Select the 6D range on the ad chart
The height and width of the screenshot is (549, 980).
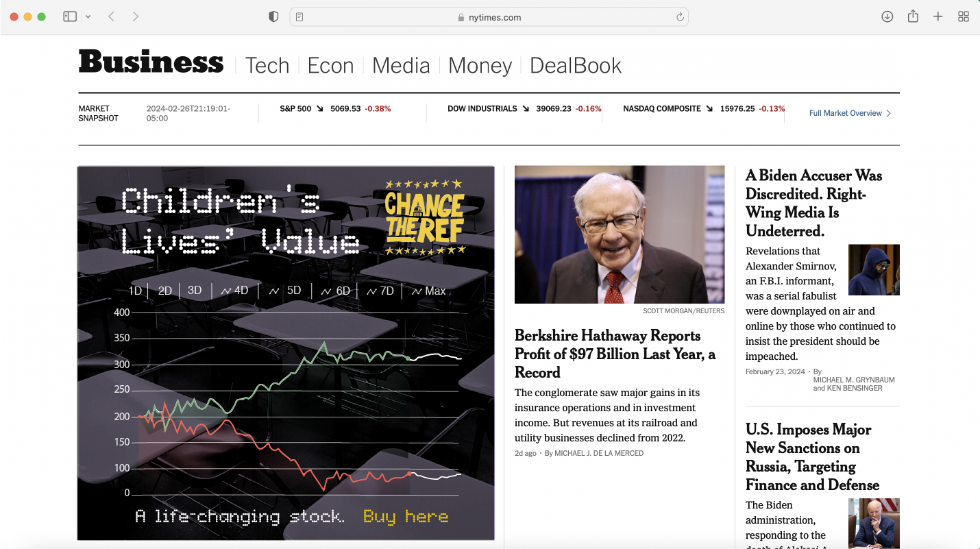pyautogui.click(x=336, y=291)
